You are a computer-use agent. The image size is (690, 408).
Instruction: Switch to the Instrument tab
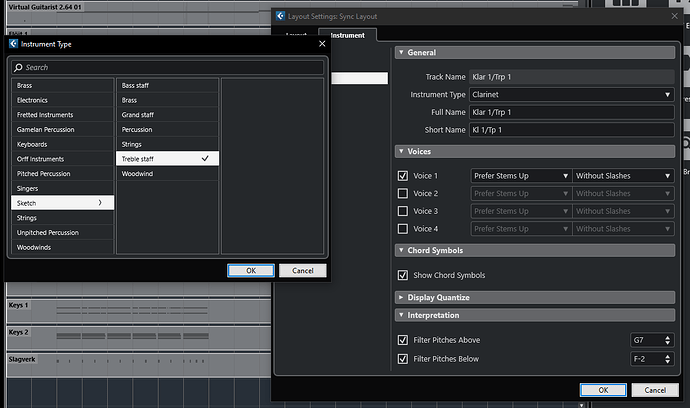click(348, 35)
